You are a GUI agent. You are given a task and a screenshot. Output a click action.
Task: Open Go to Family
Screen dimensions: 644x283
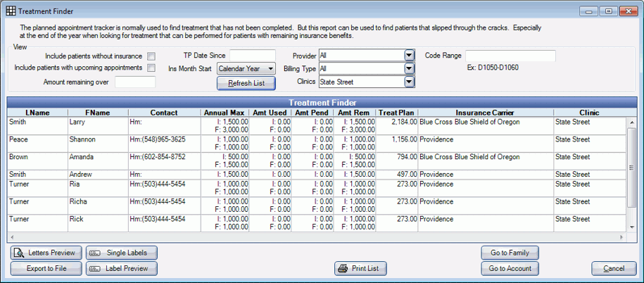510,253
